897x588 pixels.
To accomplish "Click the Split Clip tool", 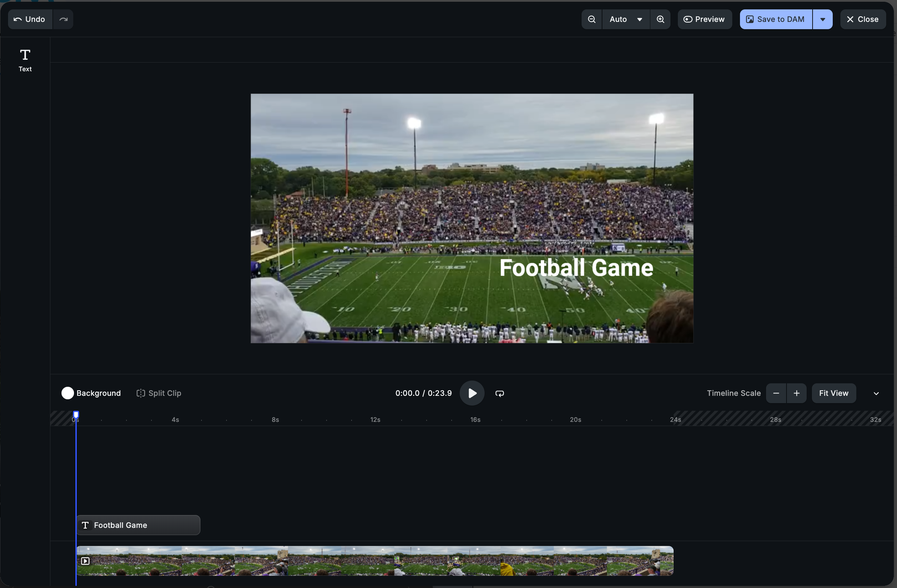I will click(x=159, y=393).
